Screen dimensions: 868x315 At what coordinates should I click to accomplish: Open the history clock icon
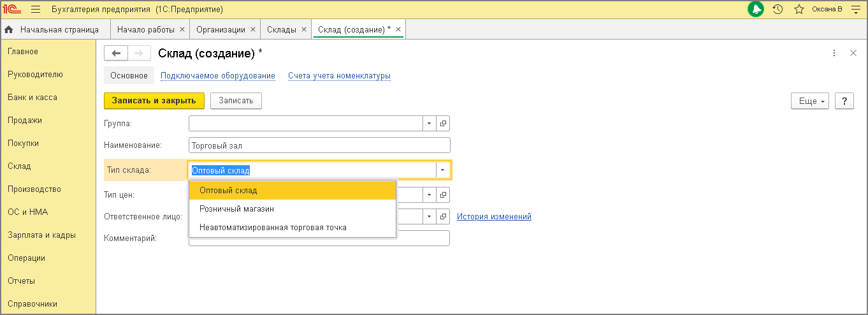tap(778, 10)
